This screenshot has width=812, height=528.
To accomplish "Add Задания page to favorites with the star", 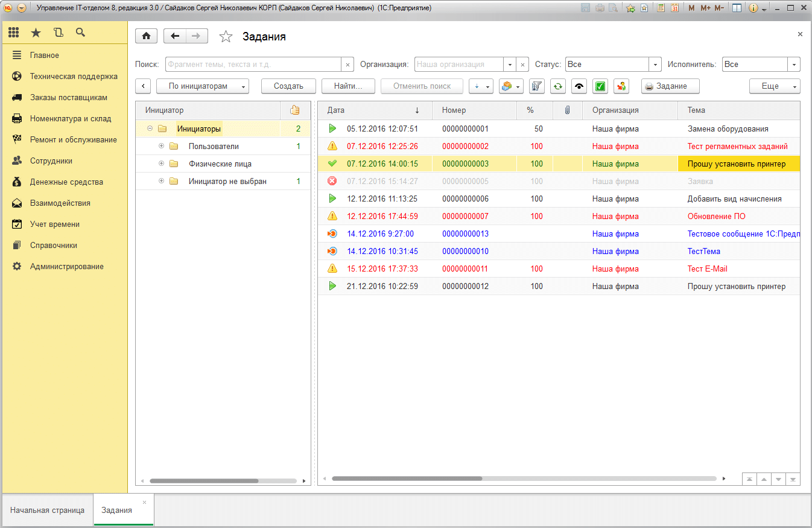I will tap(226, 37).
